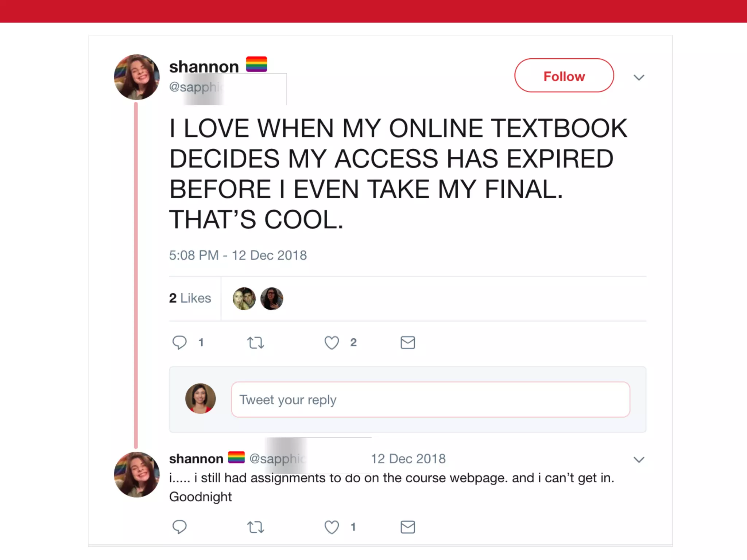Click shannon's display name on the main tweet

[204, 67]
